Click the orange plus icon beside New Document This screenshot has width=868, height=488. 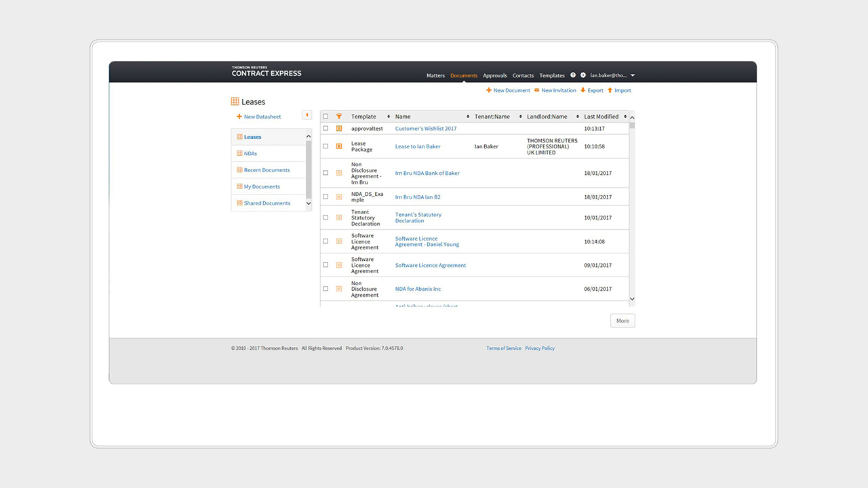coord(489,90)
